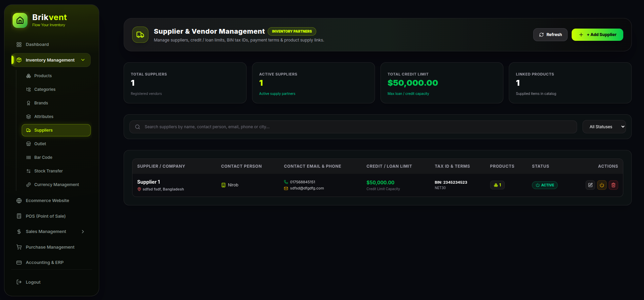Click the Dashboard grid icon

tap(19, 45)
